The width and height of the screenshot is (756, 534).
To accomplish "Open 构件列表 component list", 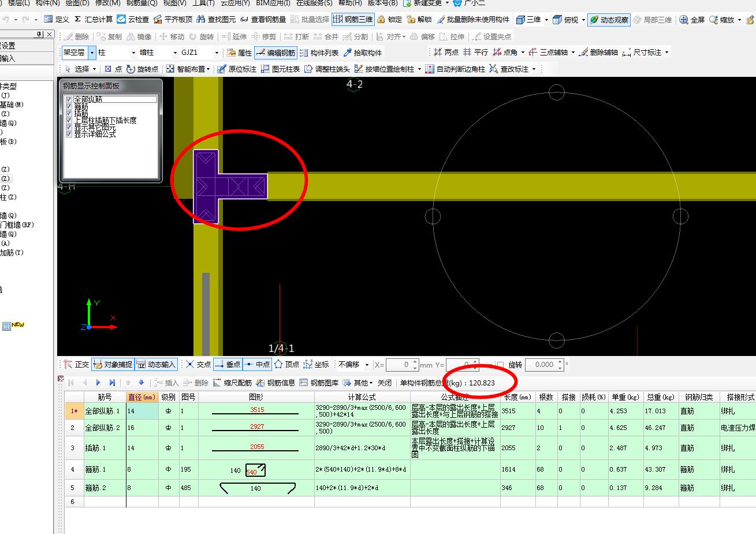I will tap(319, 53).
